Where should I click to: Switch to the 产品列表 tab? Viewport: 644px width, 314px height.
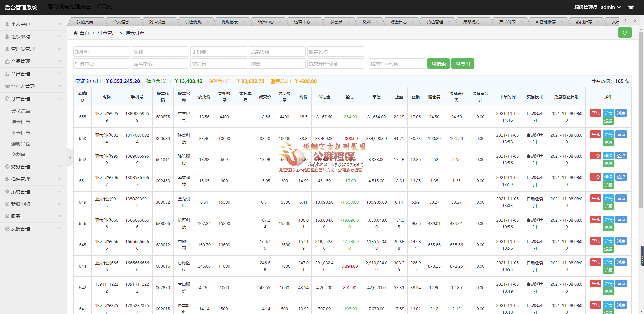coord(507,22)
